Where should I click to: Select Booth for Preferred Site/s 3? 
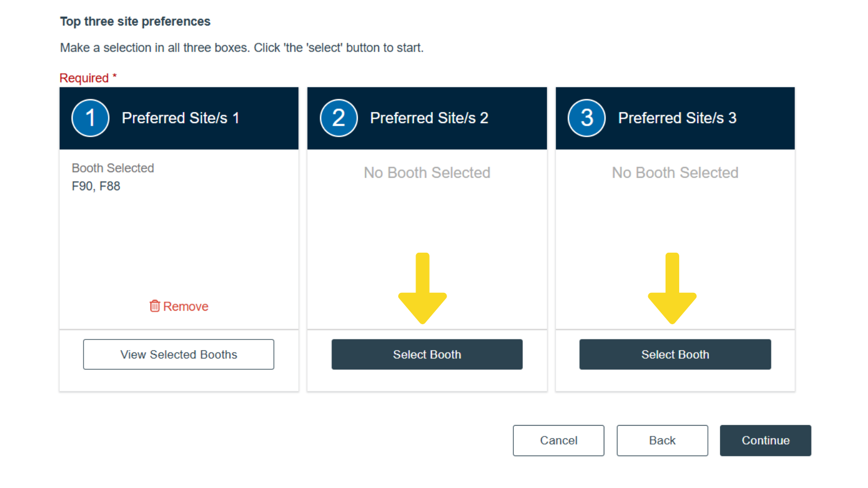pyautogui.click(x=675, y=354)
